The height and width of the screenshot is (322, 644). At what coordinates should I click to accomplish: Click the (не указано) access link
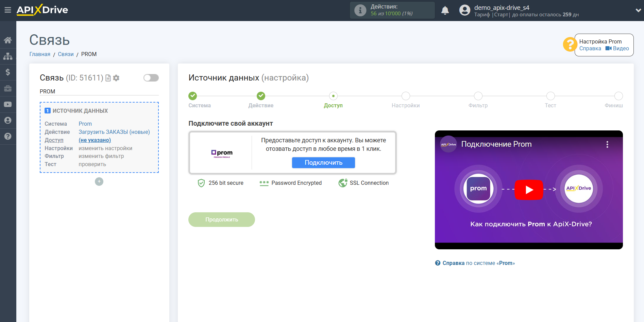(x=95, y=140)
